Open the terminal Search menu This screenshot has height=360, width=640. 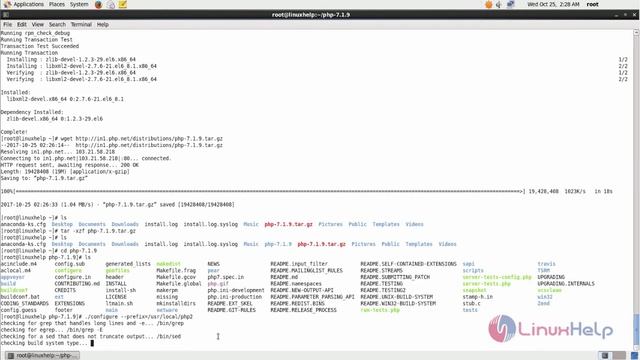coord(57,24)
